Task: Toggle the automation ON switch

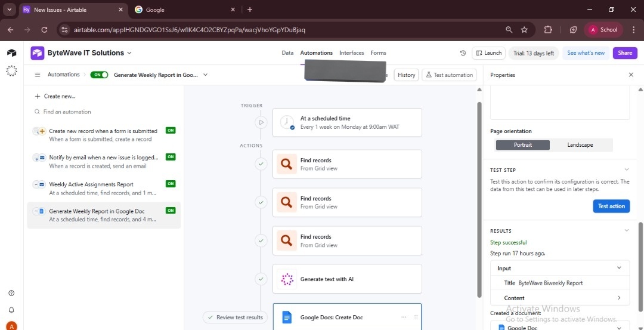Action: click(x=99, y=75)
